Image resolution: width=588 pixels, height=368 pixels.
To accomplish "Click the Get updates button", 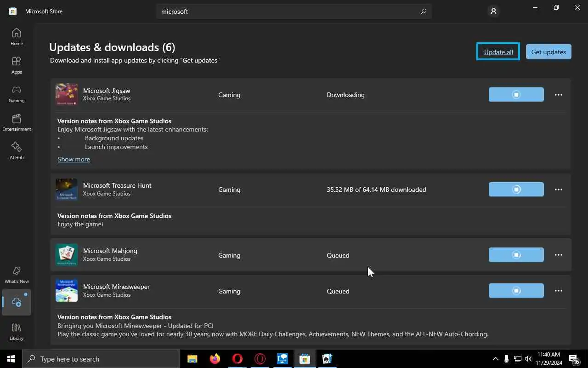I will [548, 52].
